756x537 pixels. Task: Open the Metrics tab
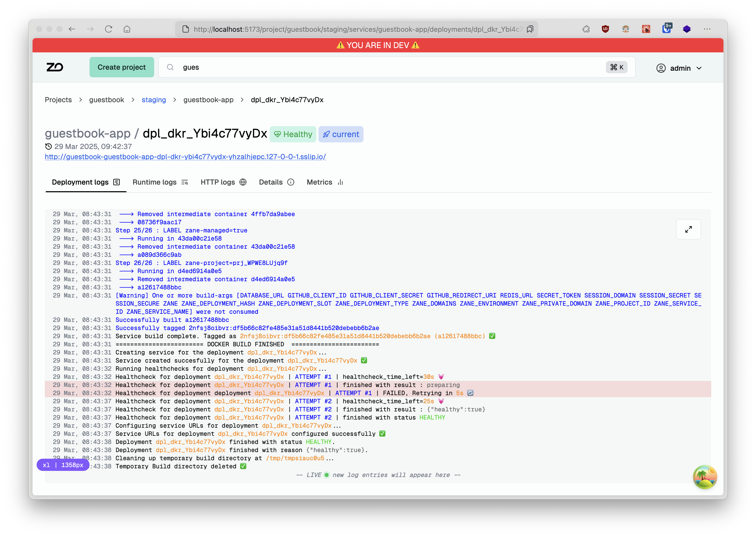point(325,182)
